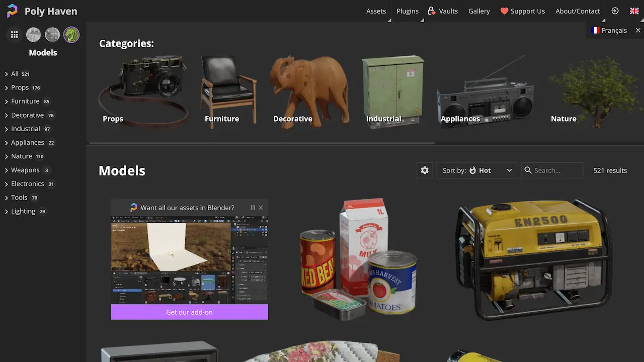
Task: Expand the Decorative category chevron
Action: 7,115
